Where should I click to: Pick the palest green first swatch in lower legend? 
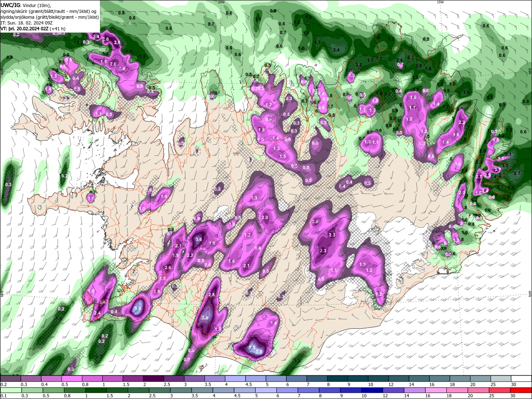[x=10, y=390]
